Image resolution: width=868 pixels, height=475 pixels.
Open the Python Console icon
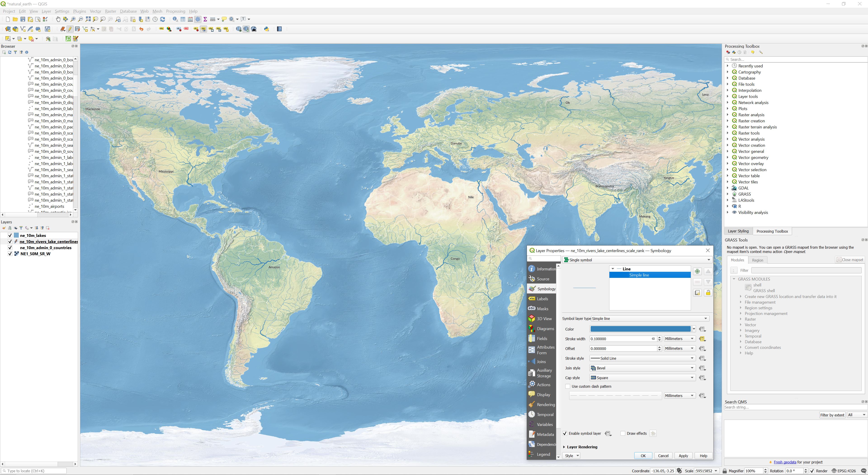click(x=267, y=29)
